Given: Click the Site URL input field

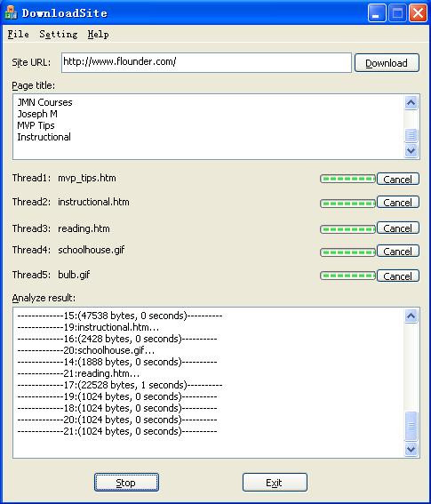Looking at the screenshot, I should [x=206, y=63].
